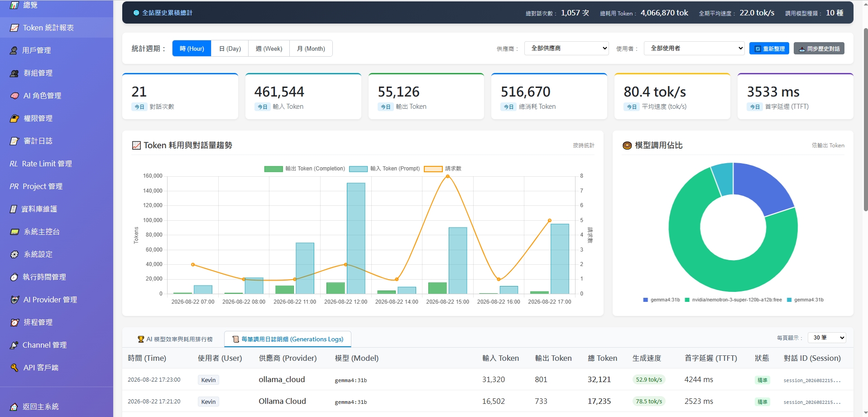
Task: Click the 重新整理 refresh button
Action: pos(769,48)
